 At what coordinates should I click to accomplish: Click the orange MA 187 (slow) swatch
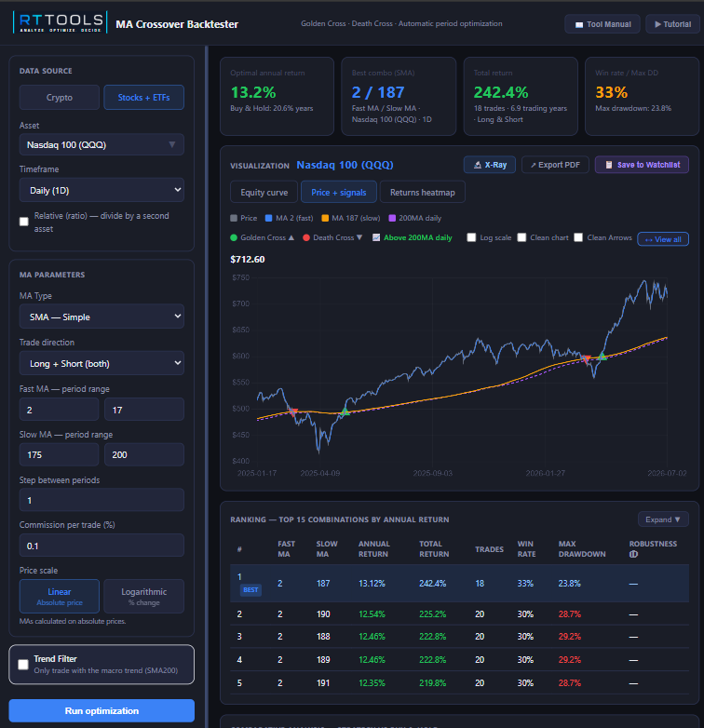(x=325, y=218)
